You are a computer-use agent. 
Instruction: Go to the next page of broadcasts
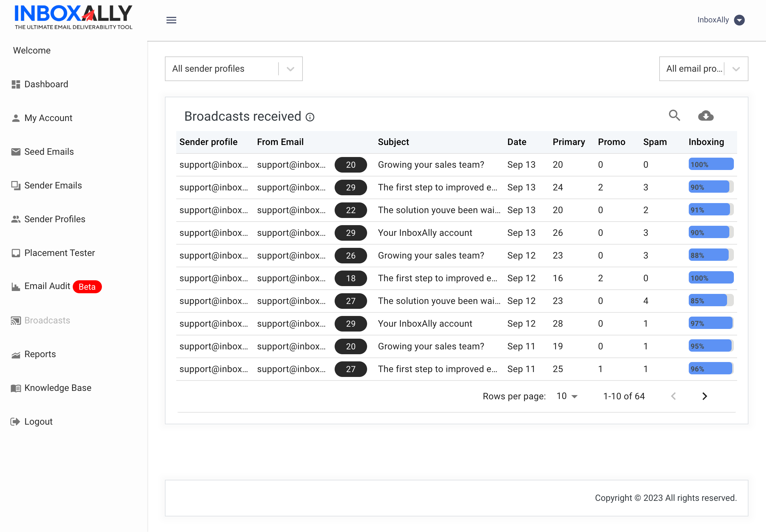pyautogui.click(x=705, y=396)
